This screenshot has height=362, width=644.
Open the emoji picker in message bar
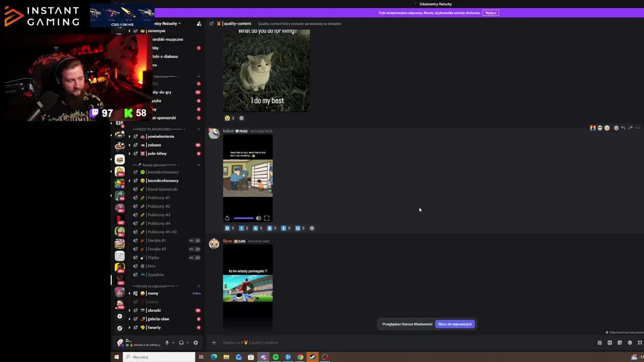click(x=630, y=342)
